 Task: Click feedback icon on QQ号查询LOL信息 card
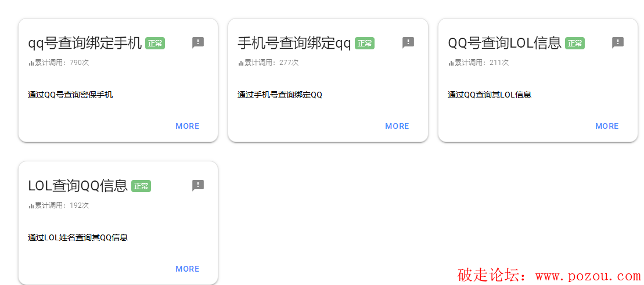pos(618,43)
